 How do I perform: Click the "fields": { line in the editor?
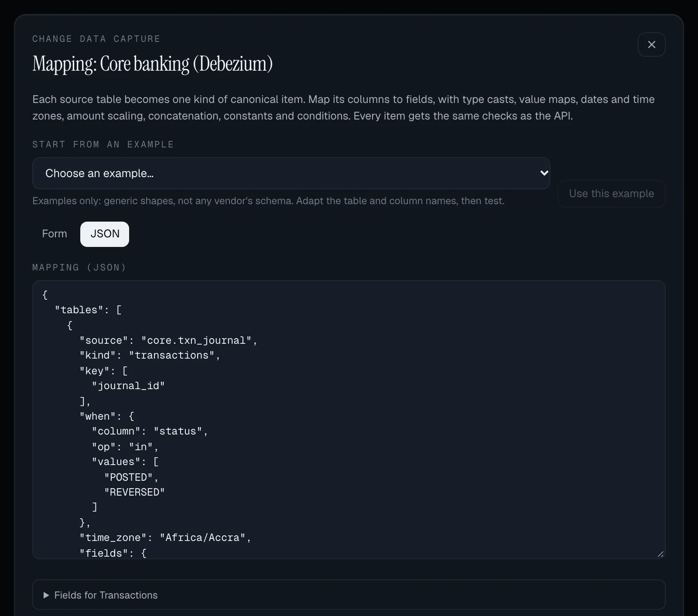tap(113, 553)
